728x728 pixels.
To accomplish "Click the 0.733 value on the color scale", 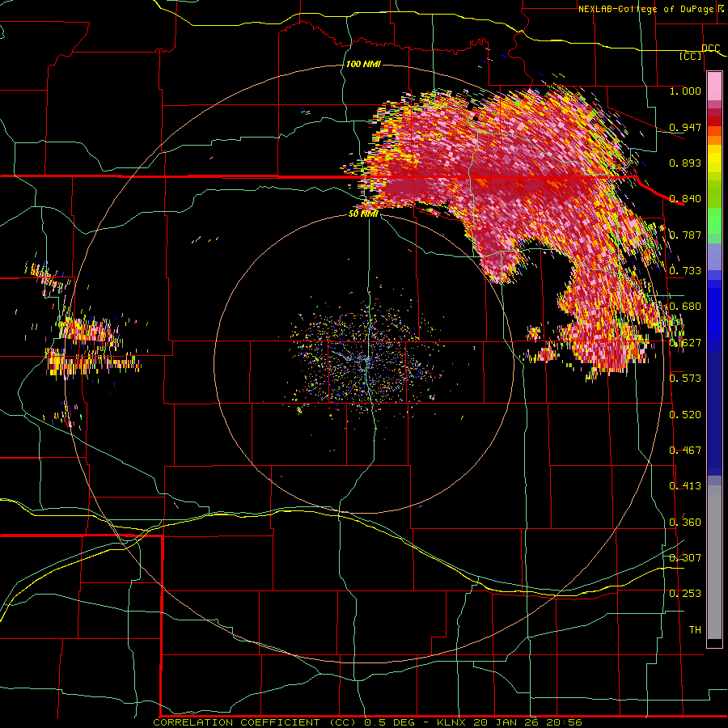I will pos(685,271).
